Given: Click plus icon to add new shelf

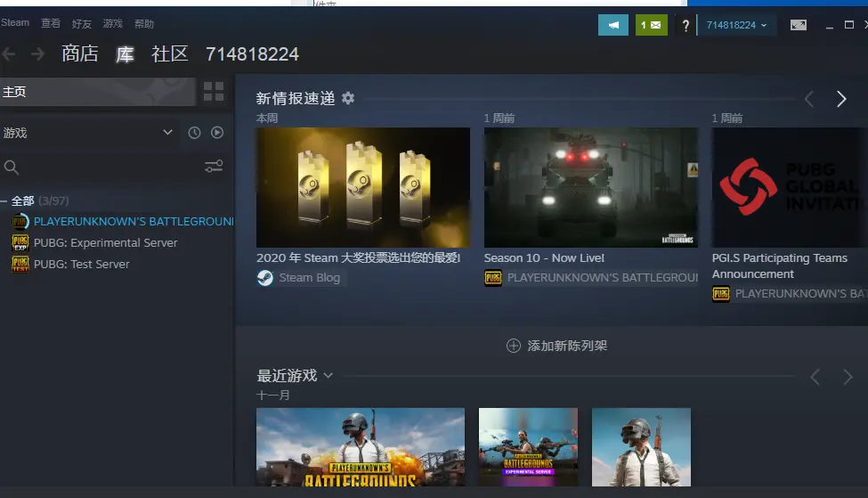Looking at the screenshot, I should 513,346.
